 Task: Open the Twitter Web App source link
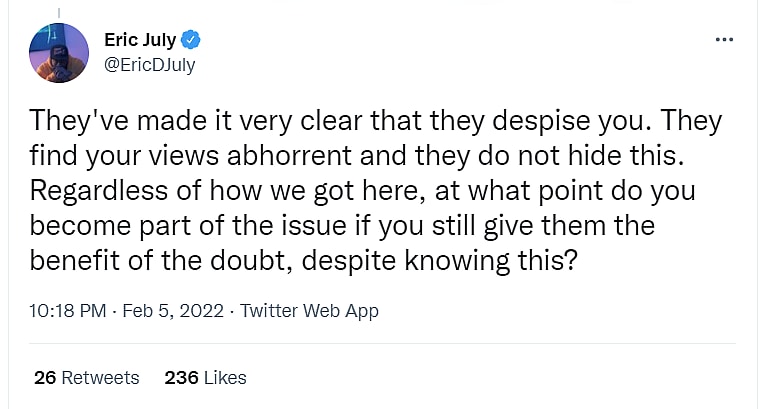click(x=309, y=311)
